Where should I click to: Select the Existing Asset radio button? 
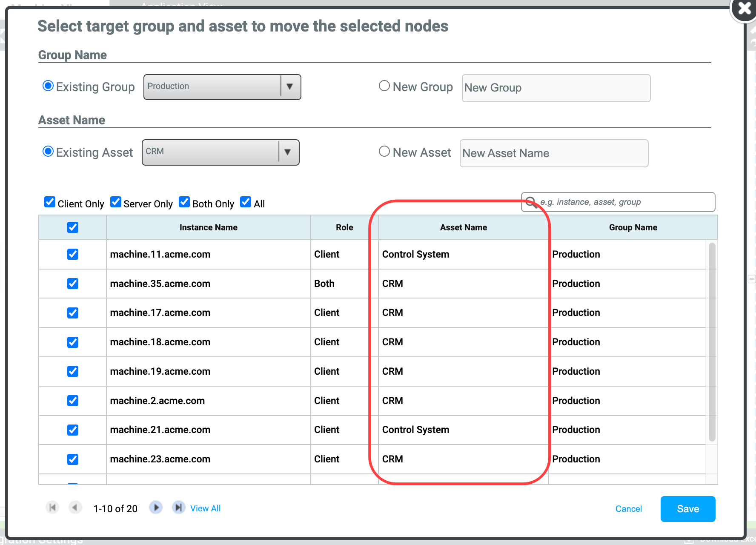coord(48,151)
